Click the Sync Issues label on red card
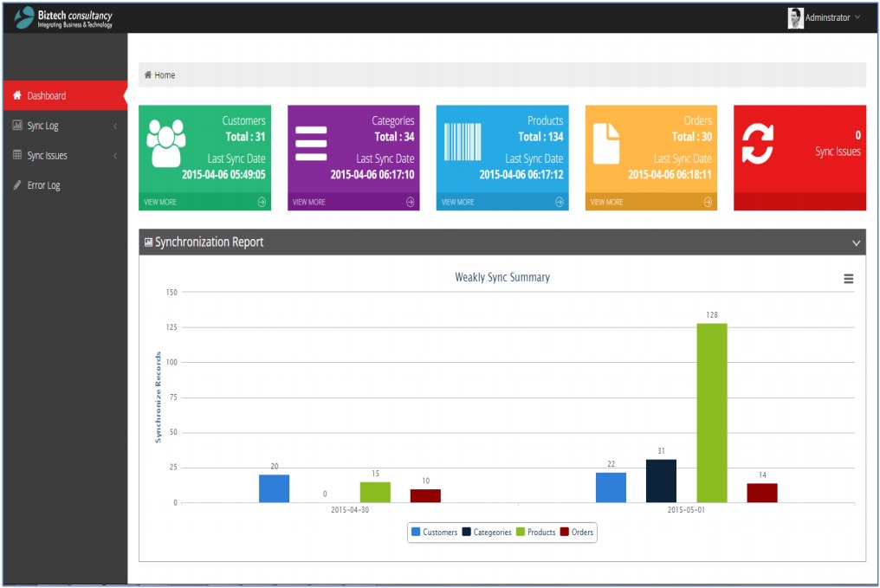 838,152
